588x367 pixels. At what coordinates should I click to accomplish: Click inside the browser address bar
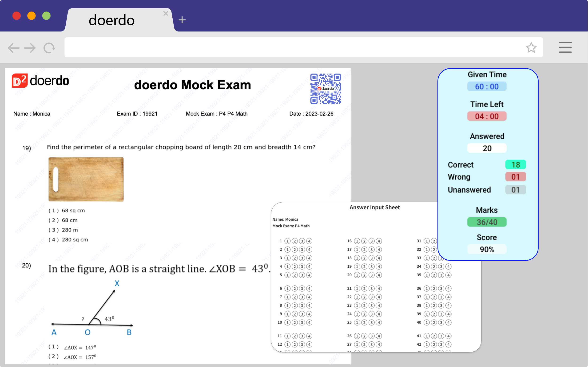(x=292, y=47)
